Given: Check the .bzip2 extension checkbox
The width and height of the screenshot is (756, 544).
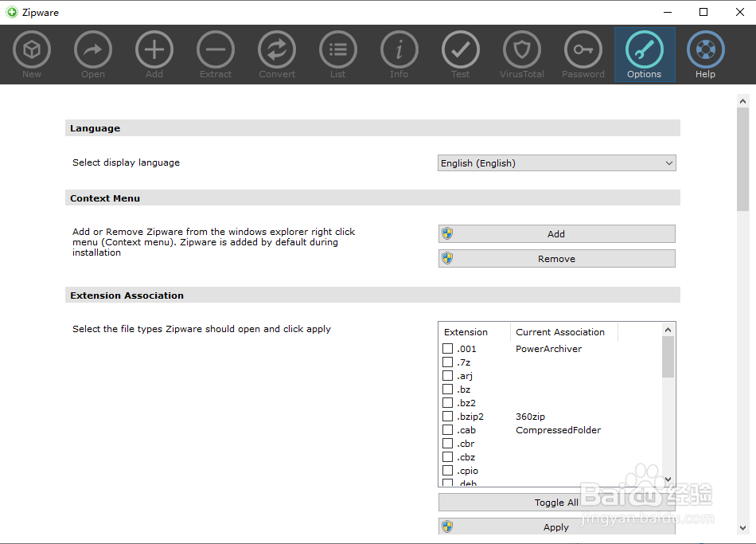Looking at the screenshot, I should 448,416.
